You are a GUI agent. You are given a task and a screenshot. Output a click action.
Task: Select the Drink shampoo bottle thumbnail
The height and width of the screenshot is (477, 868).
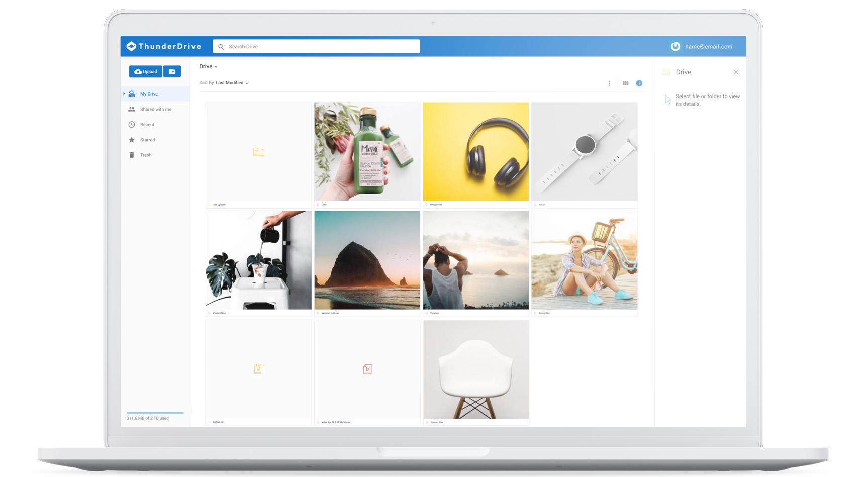[x=367, y=152]
